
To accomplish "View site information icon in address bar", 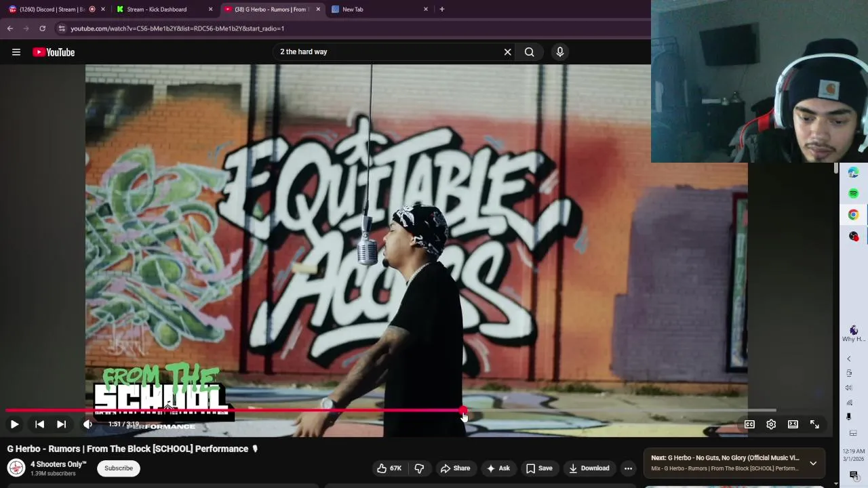I will [62, 28].
